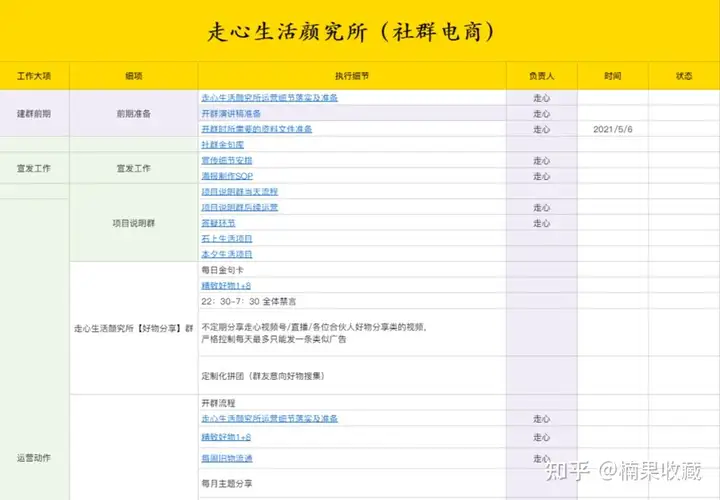The width and height of the screenshot is (720, 500).
Task: Select the 宣发工作 cell in 细项 column
Action: point(134,168)
